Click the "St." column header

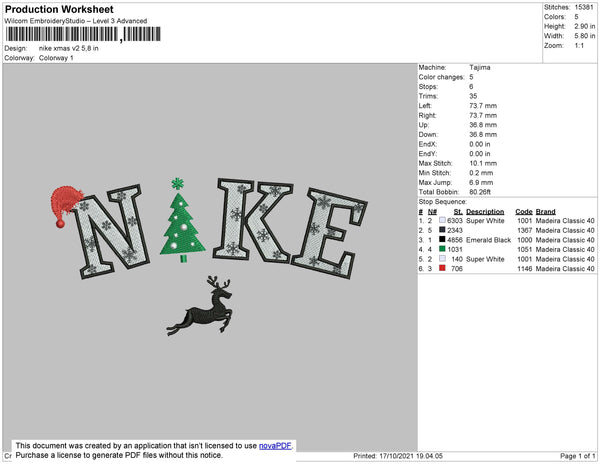point(458,212)
